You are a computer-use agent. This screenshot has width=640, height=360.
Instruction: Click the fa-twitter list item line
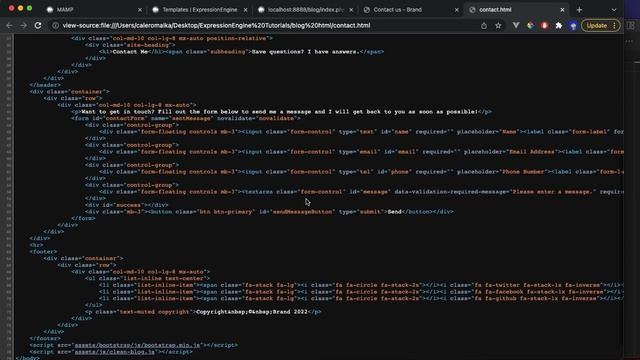361,285
